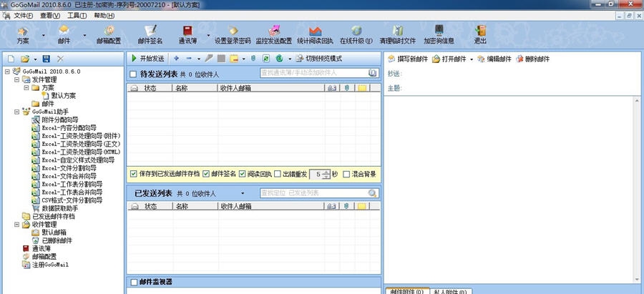Open dropdown arrow next to 通讯簿 toolbar
This screenshot has height=294, width=644.
point(208,35)
